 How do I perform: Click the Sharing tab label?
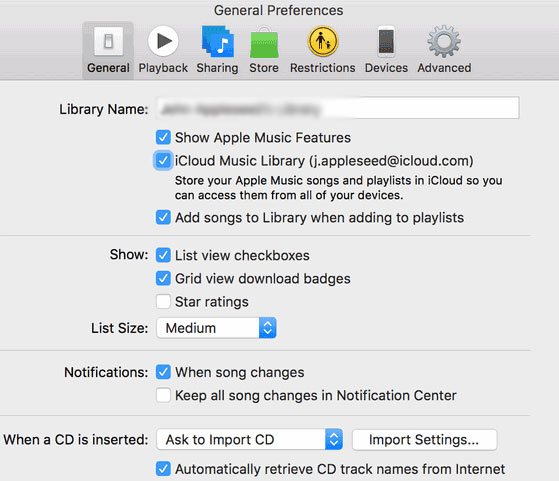[x=217, y=68]
